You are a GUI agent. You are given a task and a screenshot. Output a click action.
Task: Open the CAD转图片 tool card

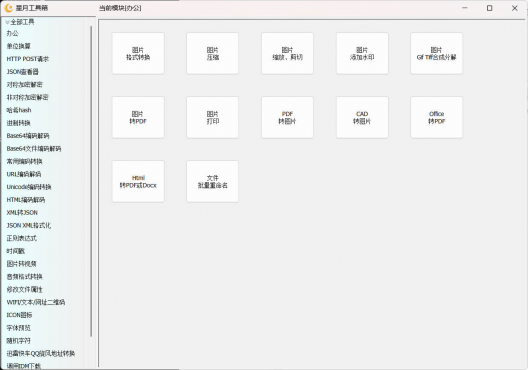(362, 117)
